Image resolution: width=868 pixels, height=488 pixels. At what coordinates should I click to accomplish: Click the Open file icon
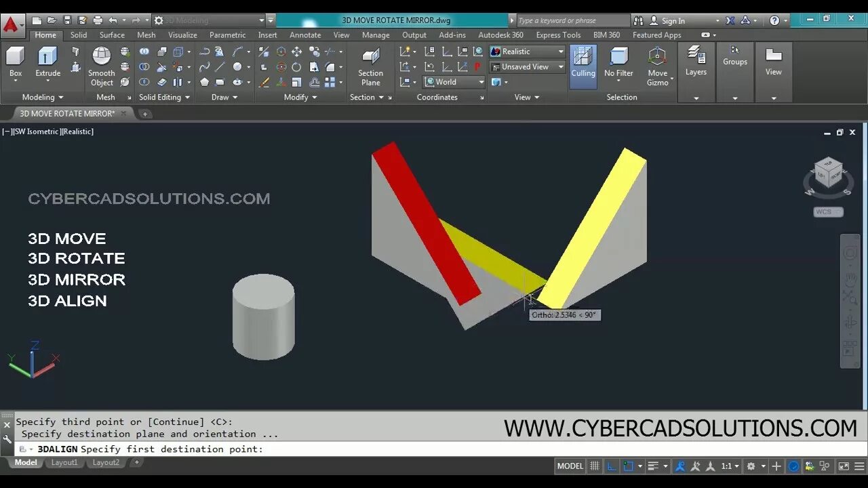click(x=52, y=20)
